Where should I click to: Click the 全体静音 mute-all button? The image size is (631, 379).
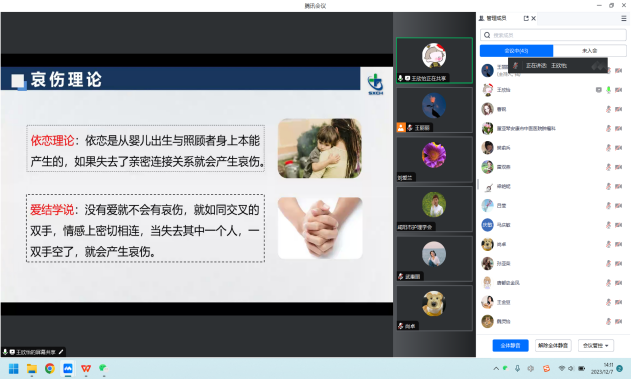pyautogui.click(x=510, y=346)
